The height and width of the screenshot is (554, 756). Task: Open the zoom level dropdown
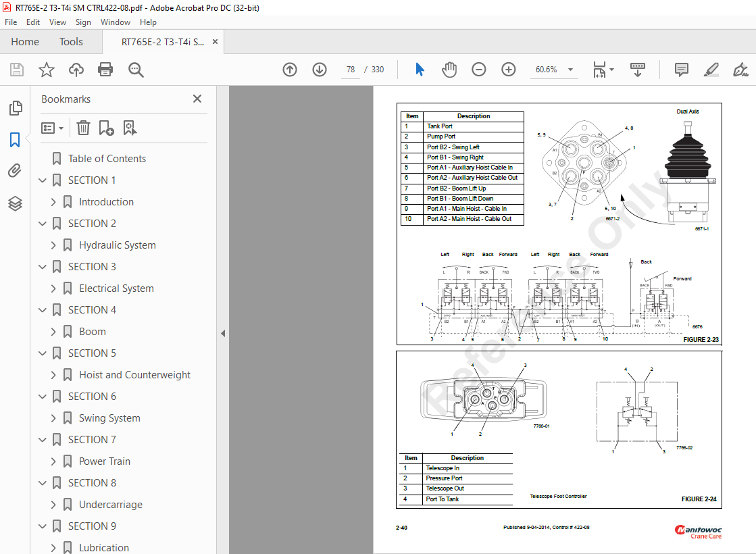tap(571, 70)
